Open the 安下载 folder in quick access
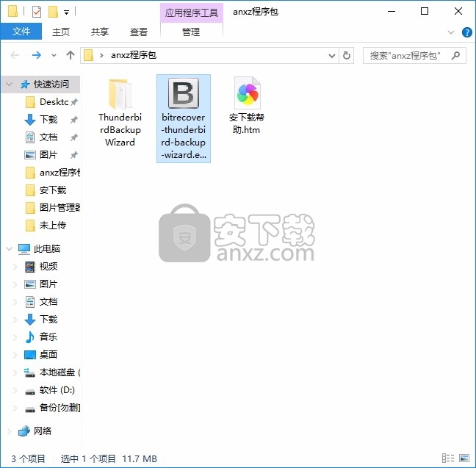 pyautogui.click(x=53, y=190)
